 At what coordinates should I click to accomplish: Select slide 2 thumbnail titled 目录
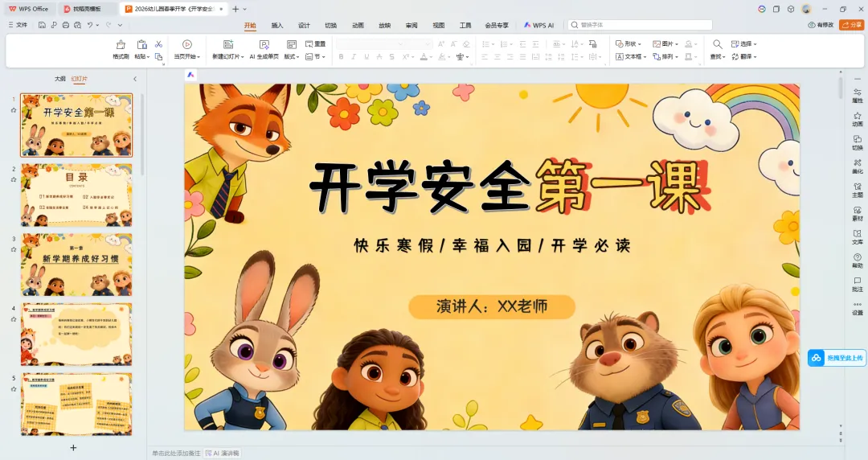coord(76,195)
